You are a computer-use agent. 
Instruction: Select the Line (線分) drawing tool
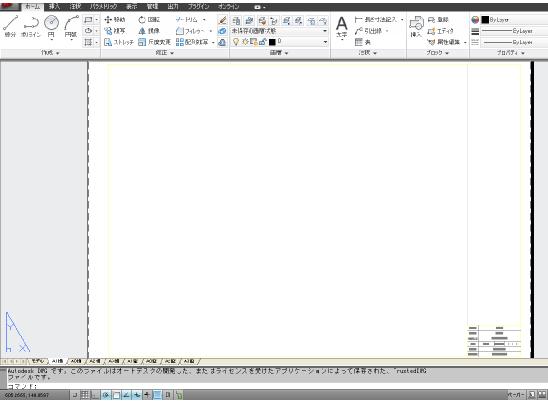click(10, 26)
